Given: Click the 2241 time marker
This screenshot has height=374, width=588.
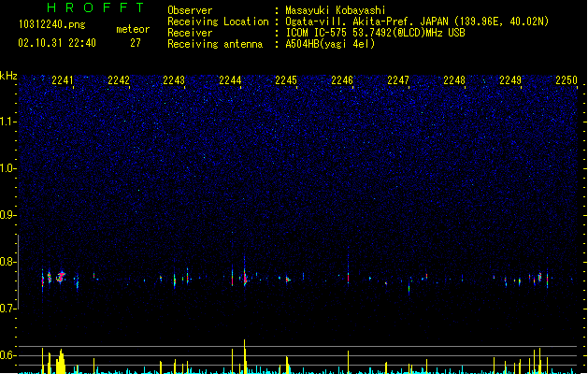Looking at the screenshot, I should [63, 80].
